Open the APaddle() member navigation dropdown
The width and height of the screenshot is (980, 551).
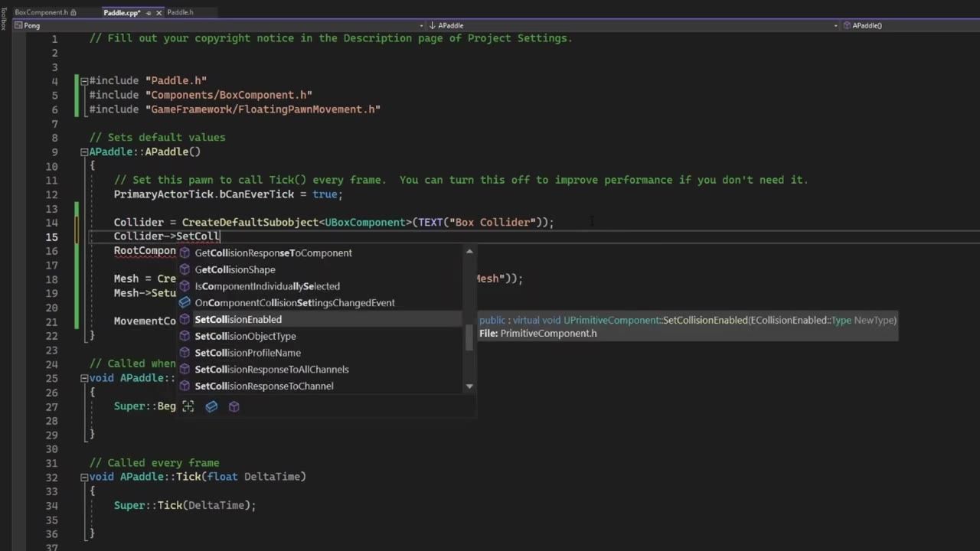point(910,25)
